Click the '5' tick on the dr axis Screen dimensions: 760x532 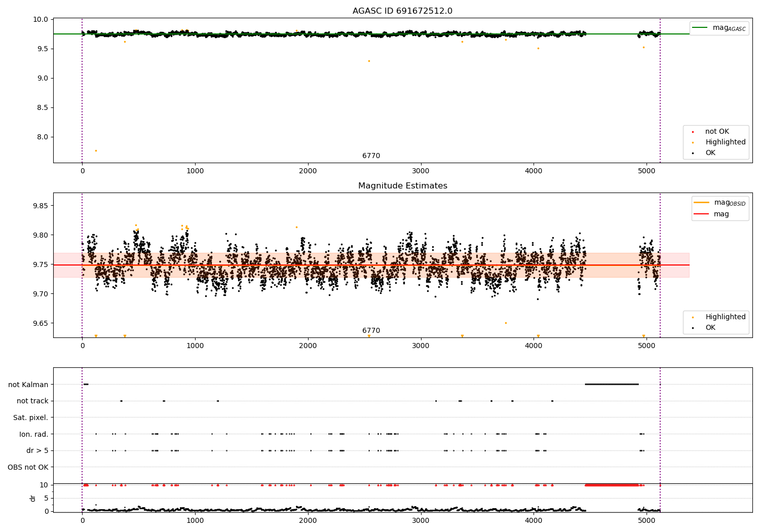point(46,499)
